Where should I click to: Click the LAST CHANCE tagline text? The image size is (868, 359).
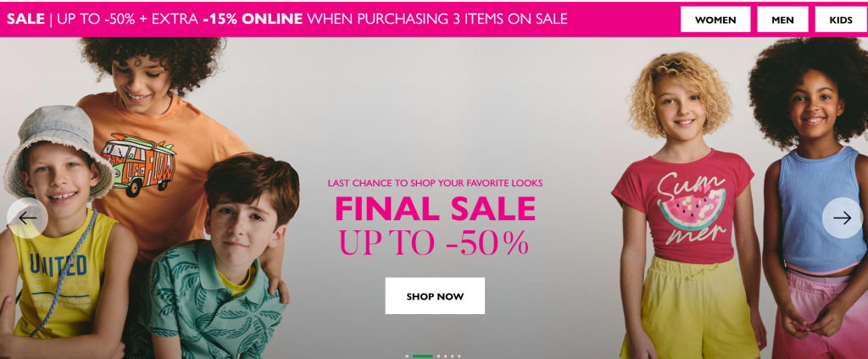pyautogui.click(x=435, y=183)
